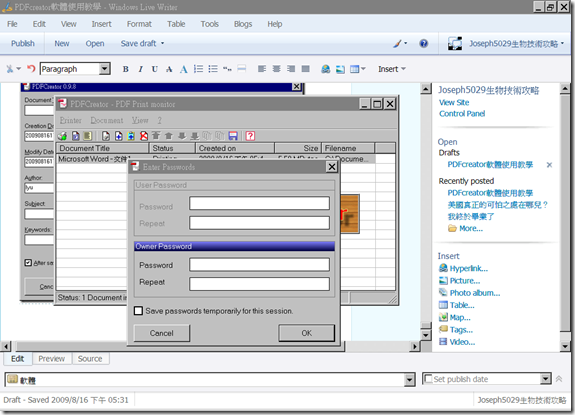The width and height of the screenshot is (575, 415).
Task: Center align text in toolbar
Action: [276, 69]
